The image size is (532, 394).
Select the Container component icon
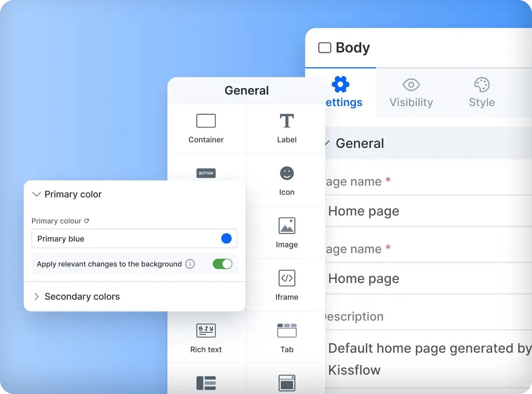206,121
